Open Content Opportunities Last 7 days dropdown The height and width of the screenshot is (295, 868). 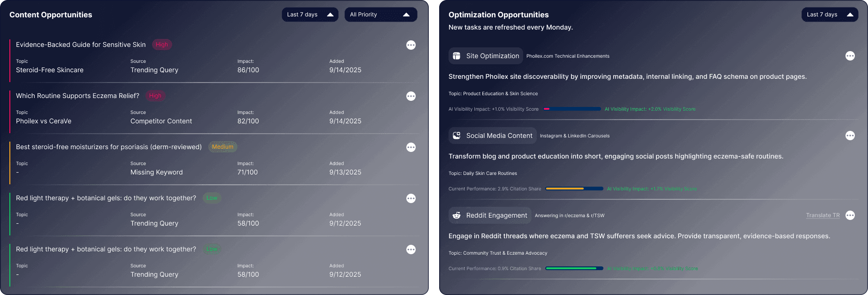(x=310, y=15)
